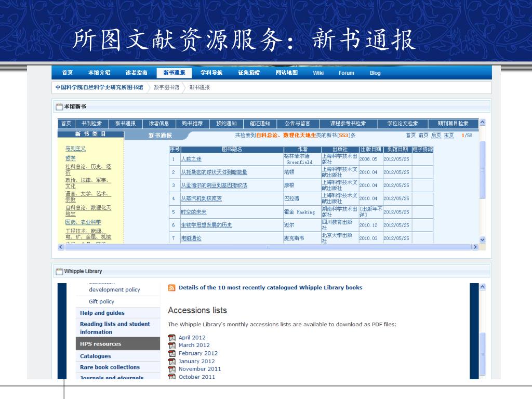This screenshot has height=399, width=532.
Task: Click the 出版日期 column header
Action: point(371,149)
